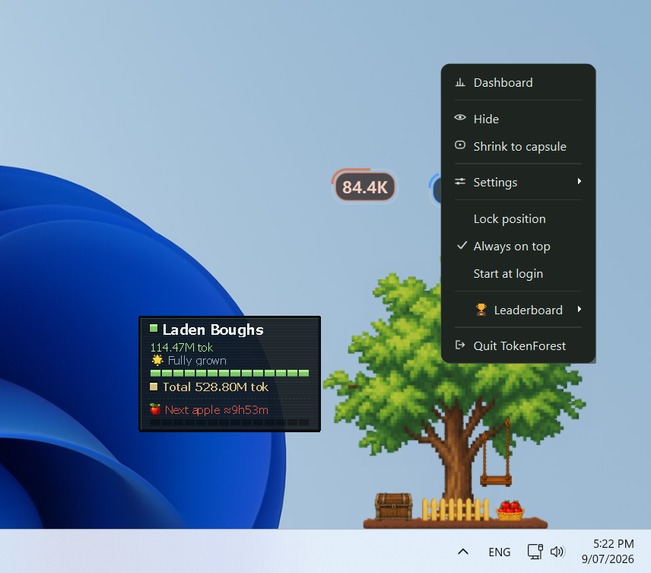651x573 pixels.
Task: Open the 5:22 PM clock and date
Action: [608, 551]
